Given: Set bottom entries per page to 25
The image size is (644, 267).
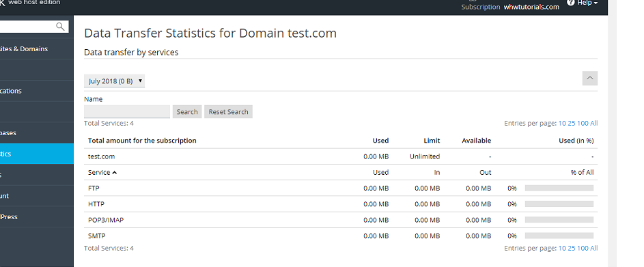Looking at the screenshot, I should point(572,248).
